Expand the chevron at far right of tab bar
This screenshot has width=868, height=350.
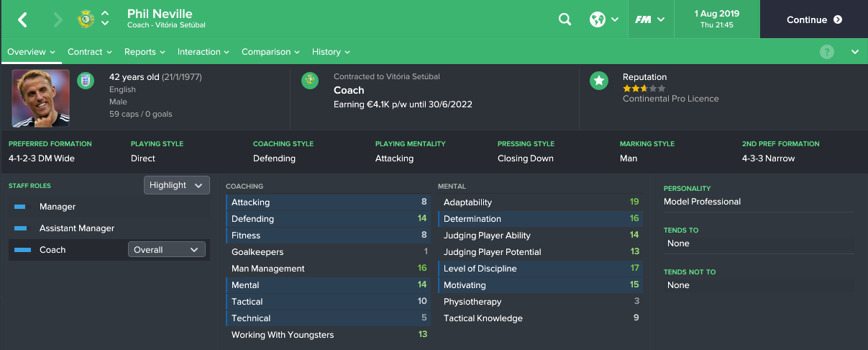855,52
